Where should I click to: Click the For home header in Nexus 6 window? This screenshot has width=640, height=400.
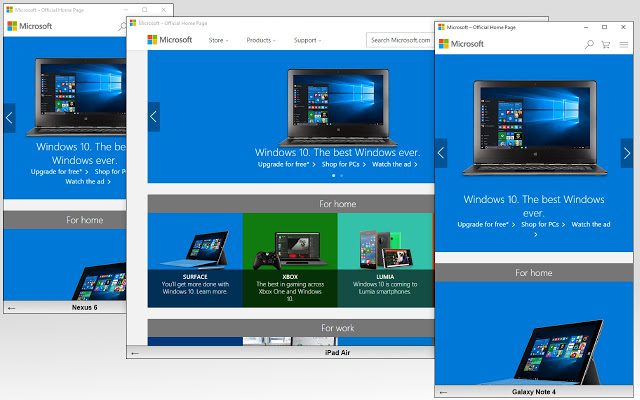click(x=65, y=220)
